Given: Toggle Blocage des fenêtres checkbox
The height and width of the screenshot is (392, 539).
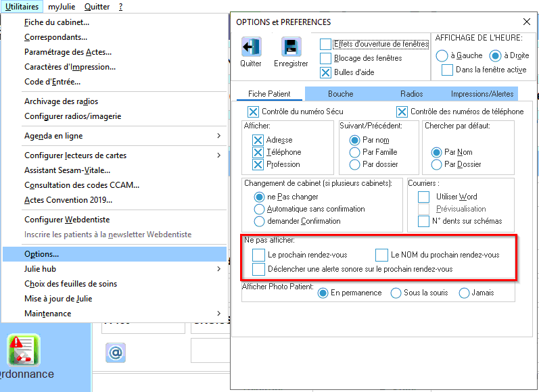Looking at the screenshot, I should pos(325,58).
